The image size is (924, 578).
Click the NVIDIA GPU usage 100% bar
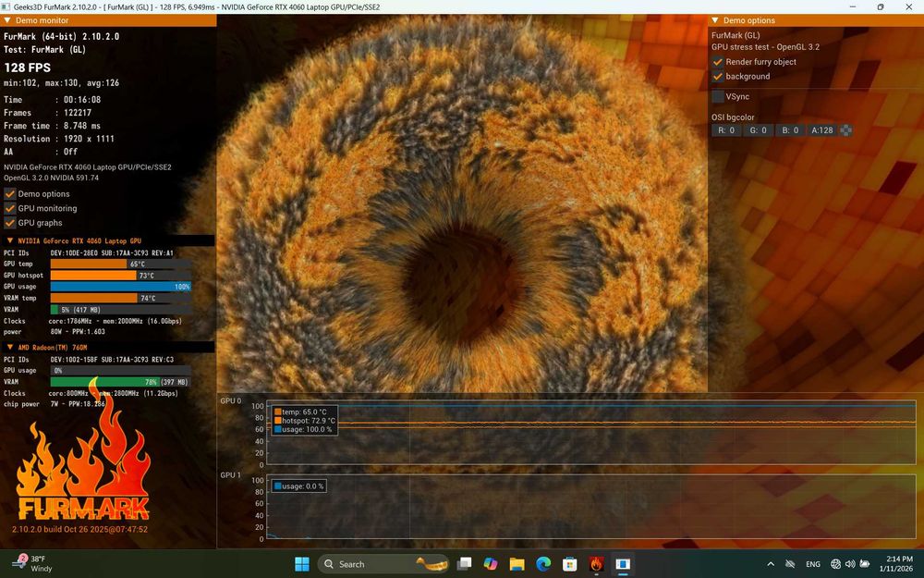(x=121, y=286)
